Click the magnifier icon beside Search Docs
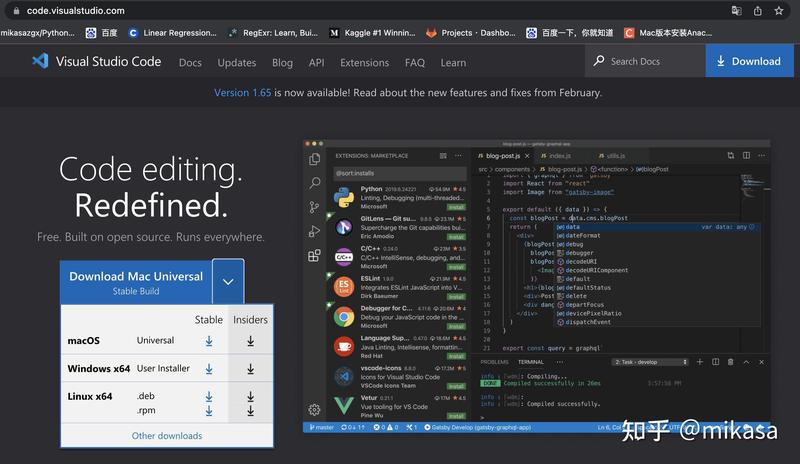This screenshot has height=464, width=800. (x=599, y=61)
